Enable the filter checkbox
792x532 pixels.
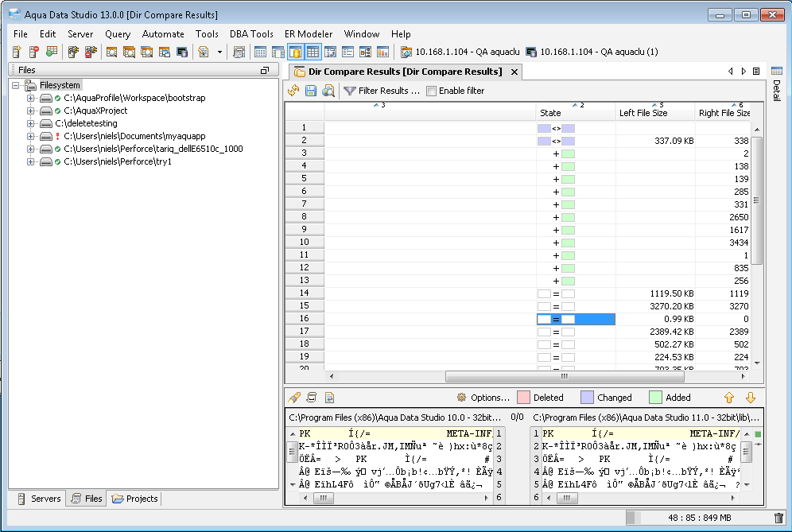pyautogui.click(x=431, y=91)
